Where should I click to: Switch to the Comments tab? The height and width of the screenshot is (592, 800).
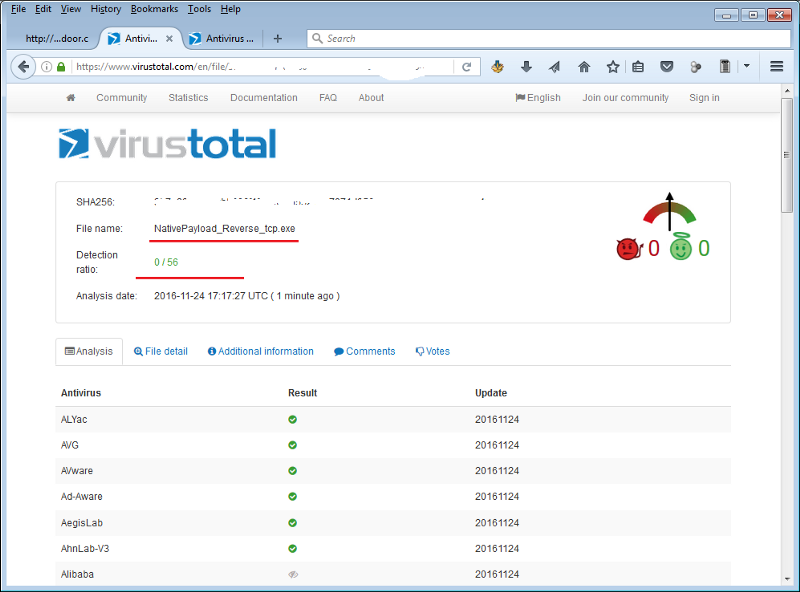[x=364, y=351]
